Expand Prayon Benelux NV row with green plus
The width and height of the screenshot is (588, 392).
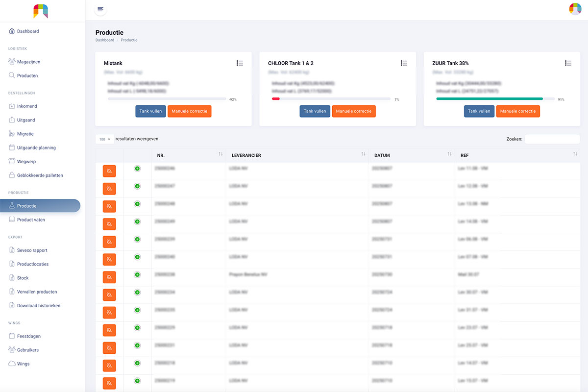pos(137,274)
